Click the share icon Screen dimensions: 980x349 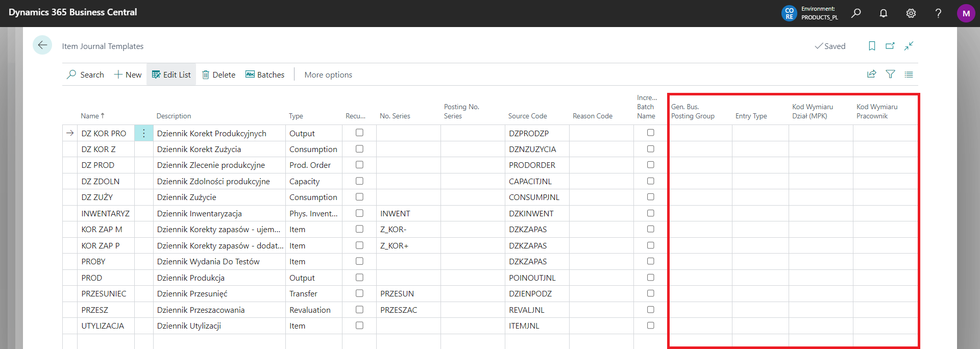[x=872, y=74]
